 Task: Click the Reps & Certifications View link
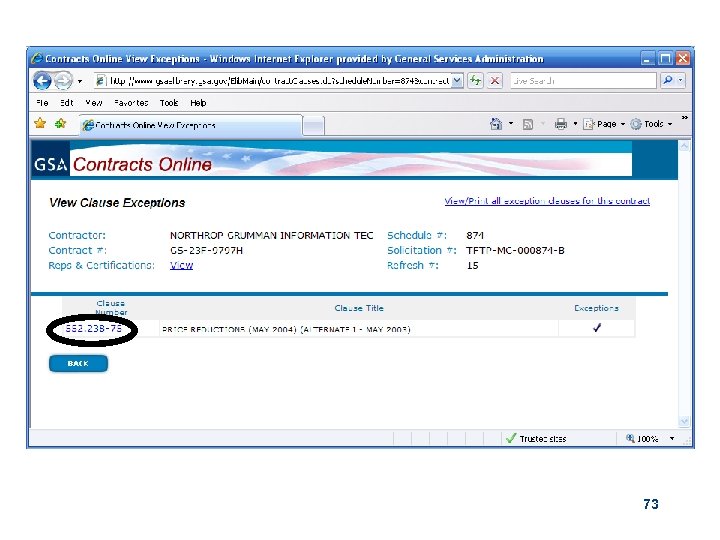click(x=181, y=265)
